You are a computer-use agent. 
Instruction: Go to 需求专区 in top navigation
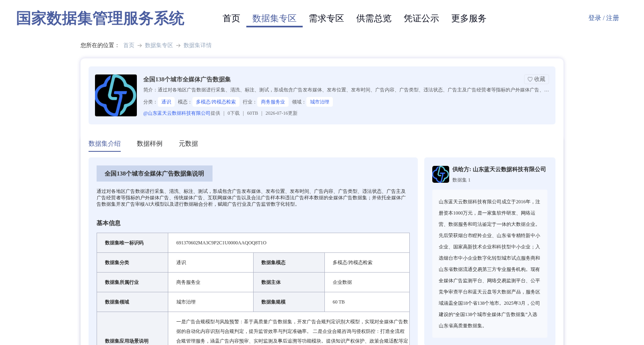tap(326, 19)
